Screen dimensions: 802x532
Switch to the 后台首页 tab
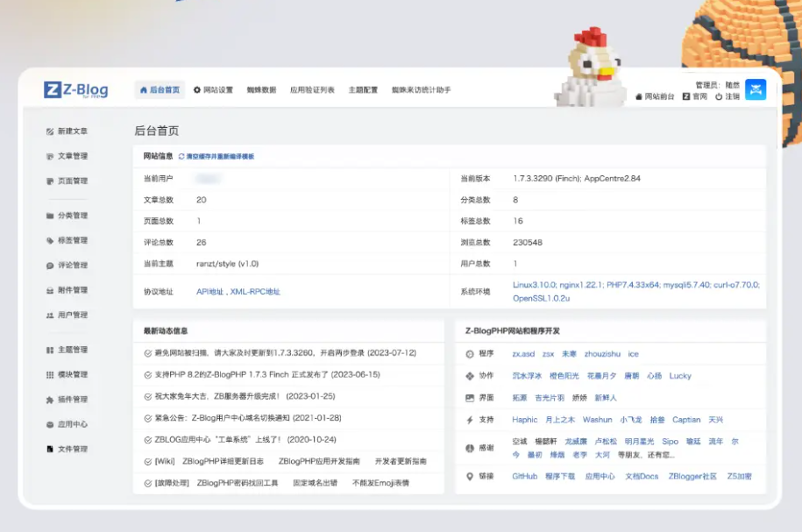coord(160,90)
